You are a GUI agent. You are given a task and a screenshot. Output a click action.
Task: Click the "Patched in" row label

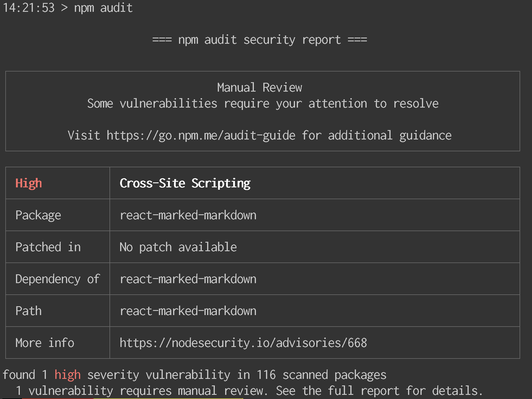tap(48, 247)
